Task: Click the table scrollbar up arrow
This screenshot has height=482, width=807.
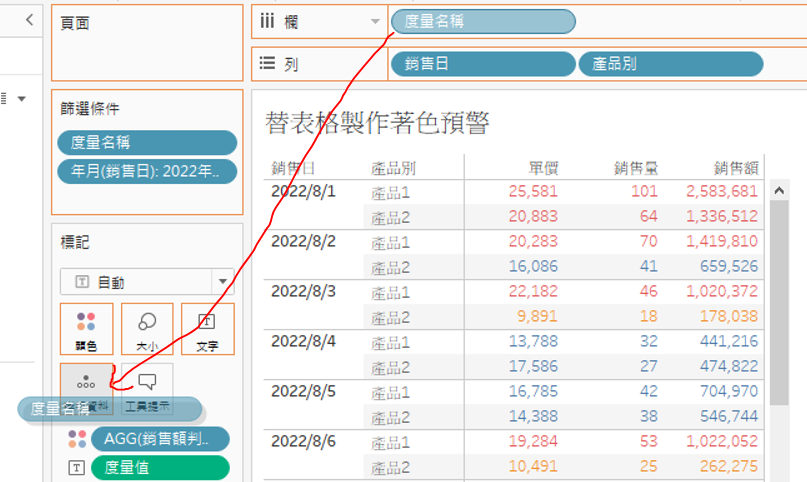Action: 779,191
